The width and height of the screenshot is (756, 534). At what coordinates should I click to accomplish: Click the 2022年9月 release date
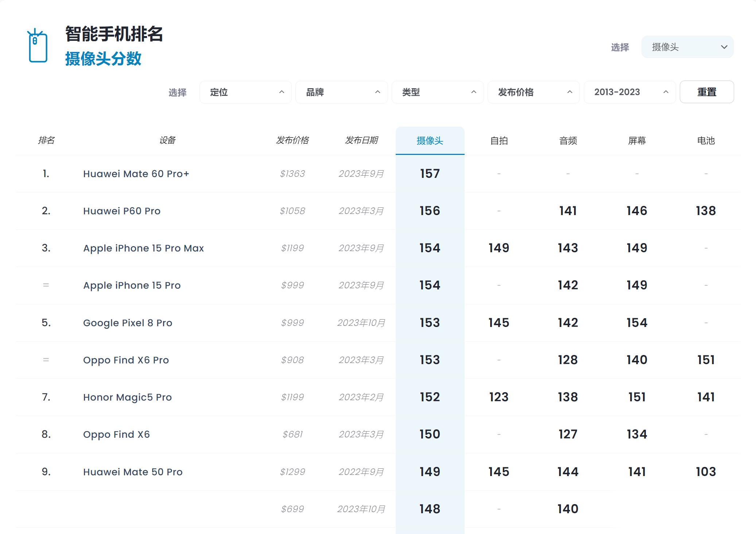point(361,472)
